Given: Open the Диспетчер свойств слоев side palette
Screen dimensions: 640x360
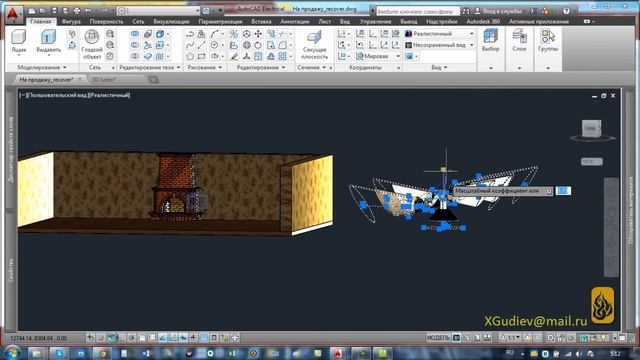Looking at the screenshot, I should coord(11,149).
